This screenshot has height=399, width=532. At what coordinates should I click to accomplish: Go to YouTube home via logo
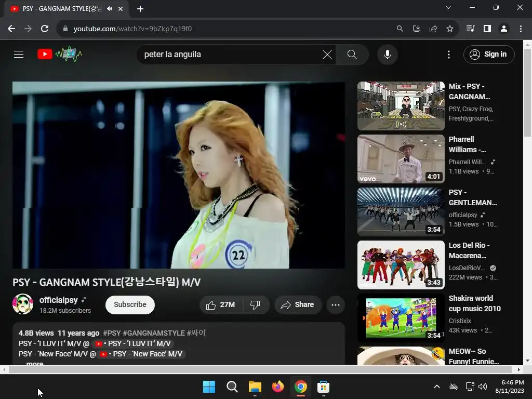(59, 54)
